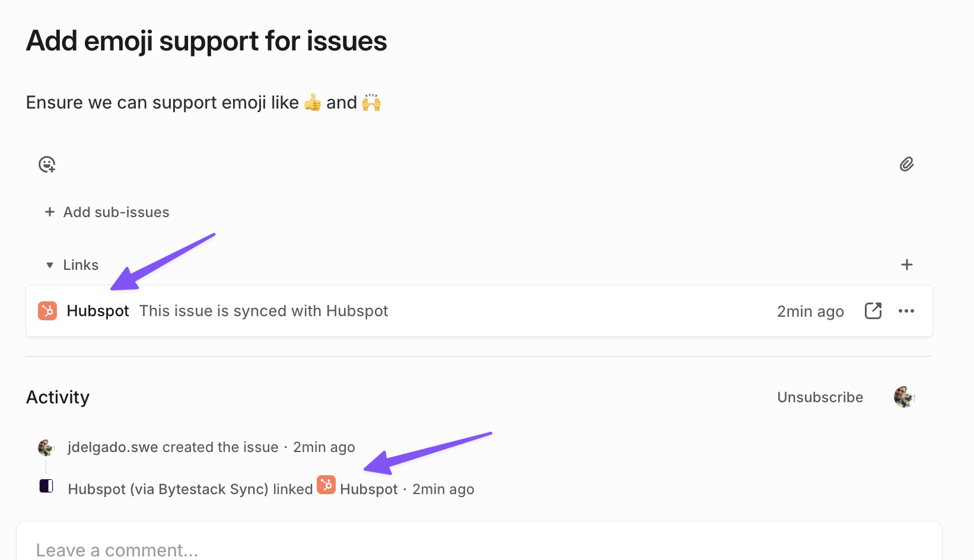Click the bold Hubspot label in Links
The image size is (974, 560).
click(97, 310)
